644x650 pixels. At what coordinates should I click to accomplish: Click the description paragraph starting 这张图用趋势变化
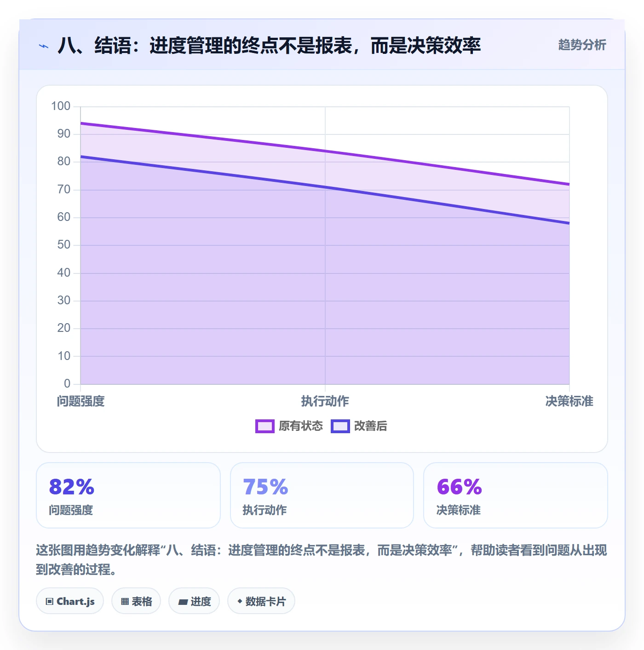(x=322, y=560)
